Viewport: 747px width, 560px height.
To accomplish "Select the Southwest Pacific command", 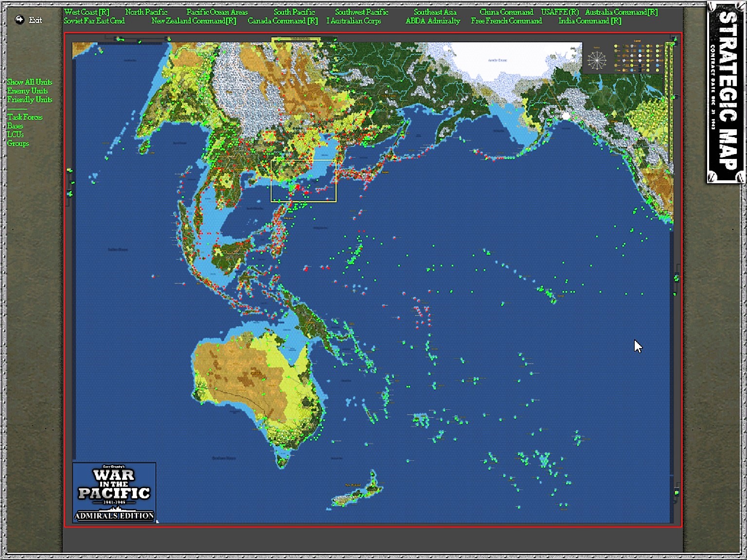I will coord(362,12).
